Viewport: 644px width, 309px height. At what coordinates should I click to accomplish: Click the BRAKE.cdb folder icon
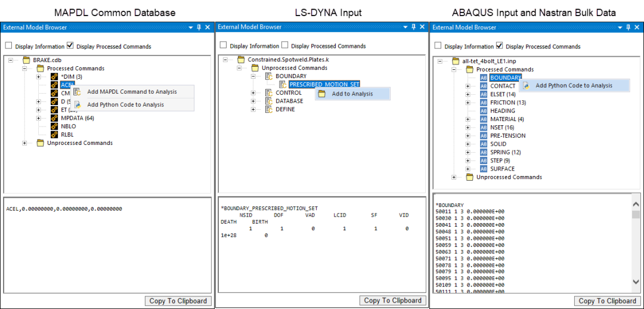(26, 60)
